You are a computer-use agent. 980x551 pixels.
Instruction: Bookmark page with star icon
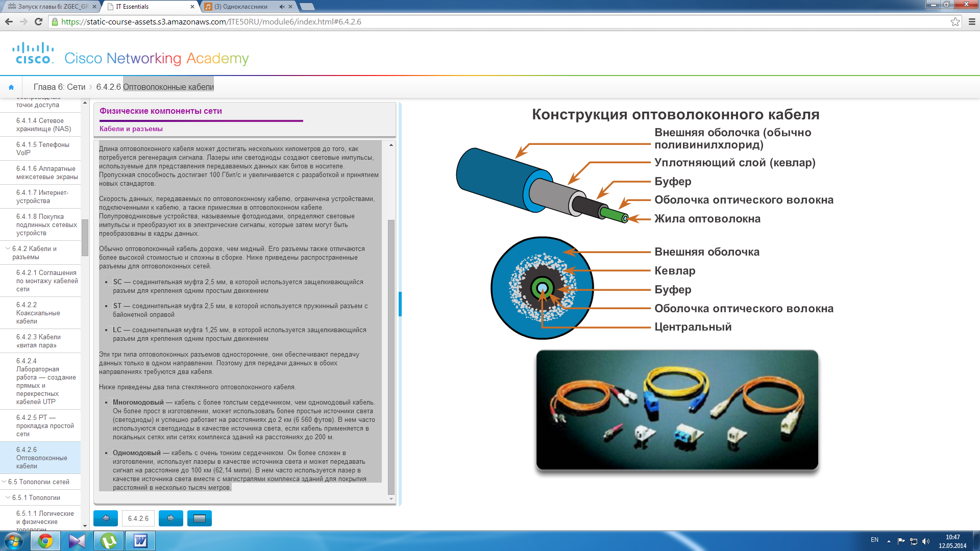955,21
